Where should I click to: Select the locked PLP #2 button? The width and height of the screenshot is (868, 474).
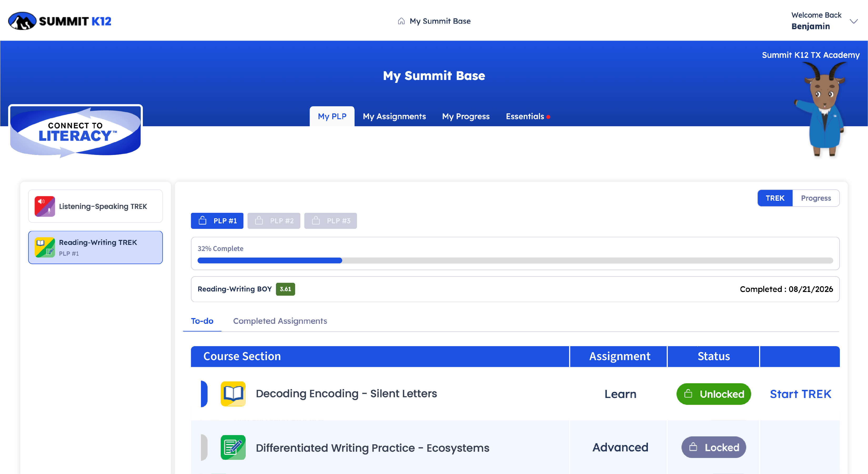274,221
